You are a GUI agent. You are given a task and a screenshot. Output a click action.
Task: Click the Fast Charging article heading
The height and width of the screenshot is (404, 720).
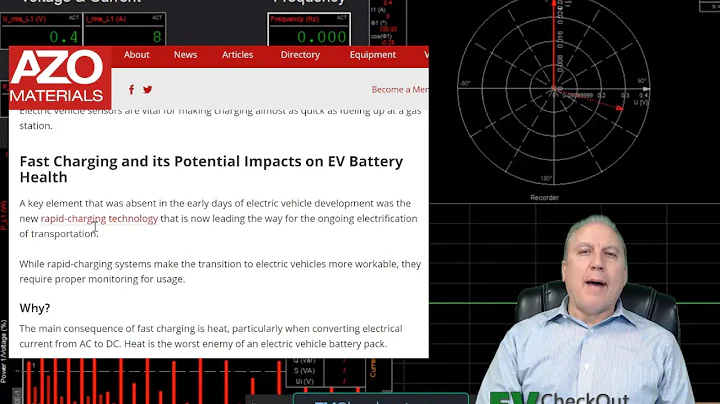click(211, 169)
